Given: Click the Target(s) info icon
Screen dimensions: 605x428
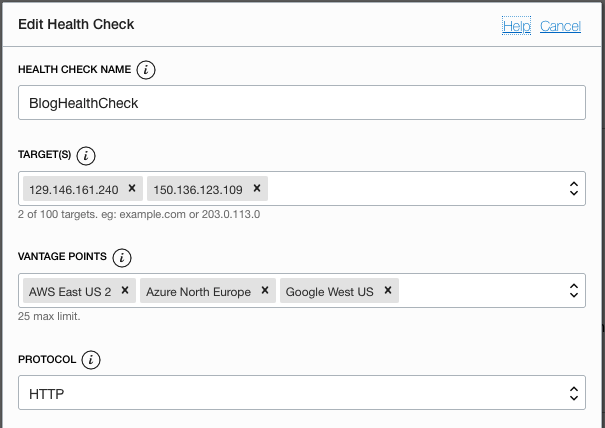Looking at the screenshot, I should pyautogui.click(x=86, y=155).
